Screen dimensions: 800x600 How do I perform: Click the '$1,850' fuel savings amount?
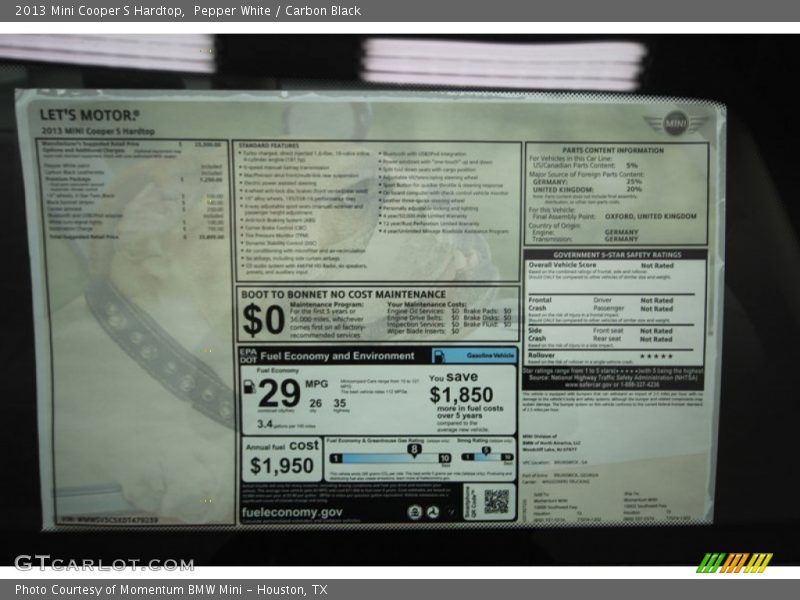(x=461, y=395)
